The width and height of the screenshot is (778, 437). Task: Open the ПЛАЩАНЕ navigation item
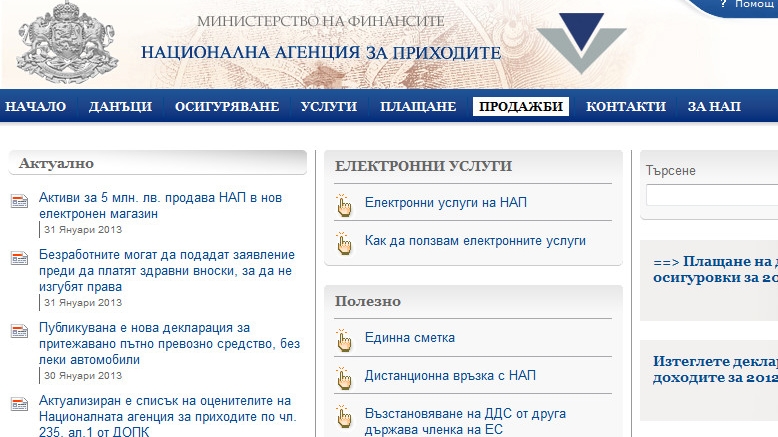point(418,106)
